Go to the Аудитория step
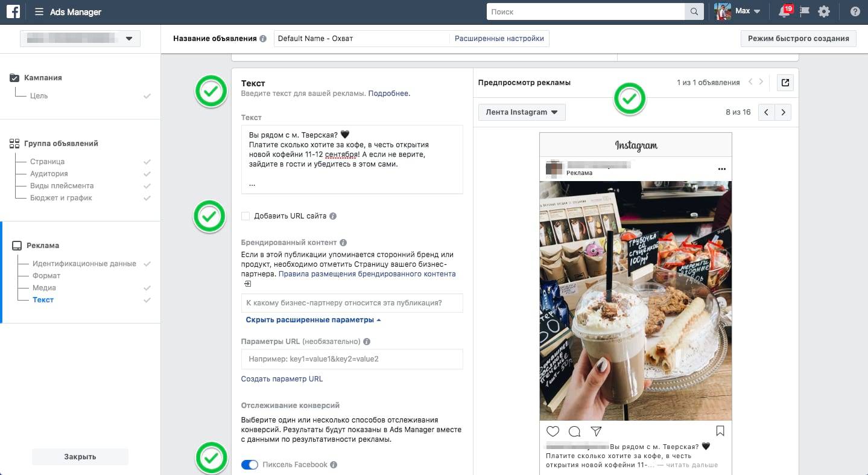The image size is (868, 475). 49,174
